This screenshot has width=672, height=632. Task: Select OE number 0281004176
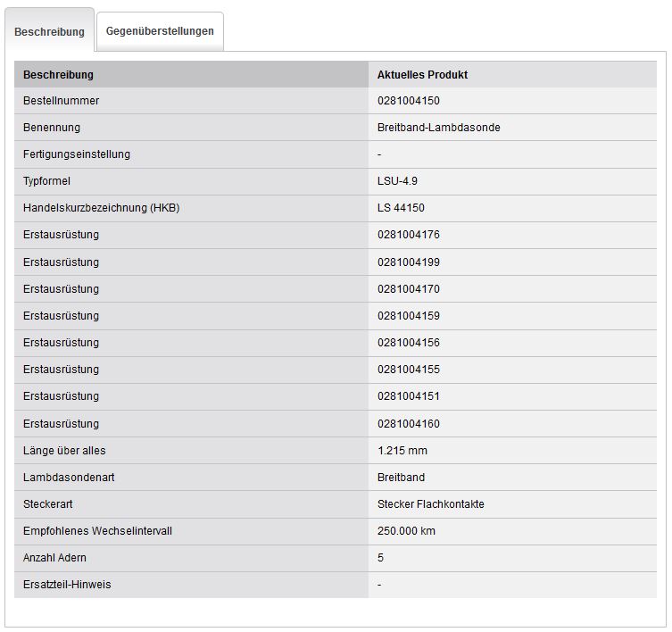tap(408, 235)
